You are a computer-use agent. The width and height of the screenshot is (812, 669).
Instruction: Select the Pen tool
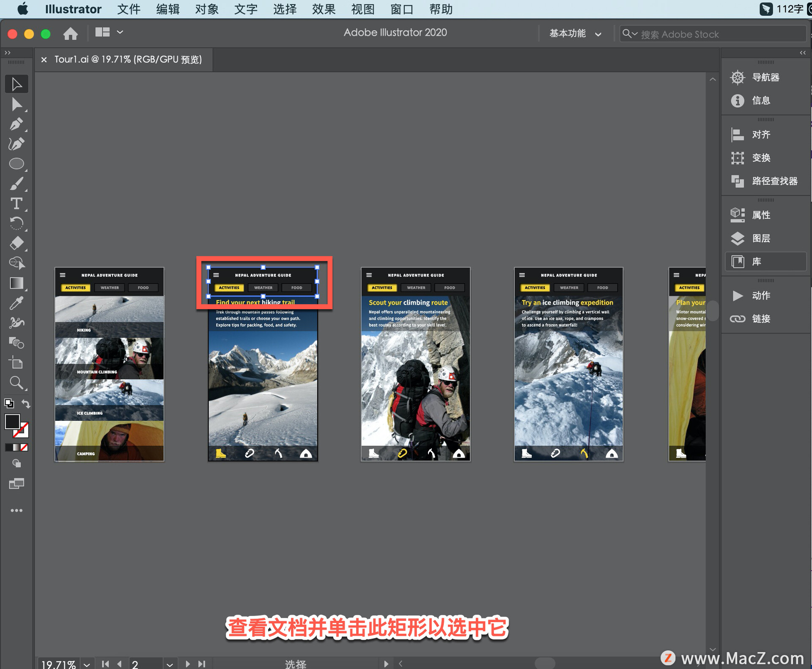(16, 124)
